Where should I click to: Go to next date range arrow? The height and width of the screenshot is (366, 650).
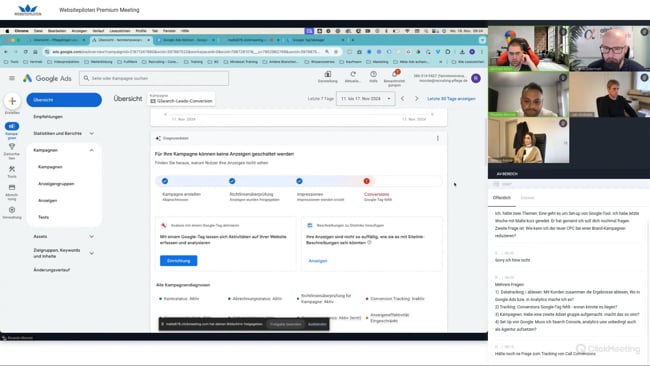coord(417,99)
